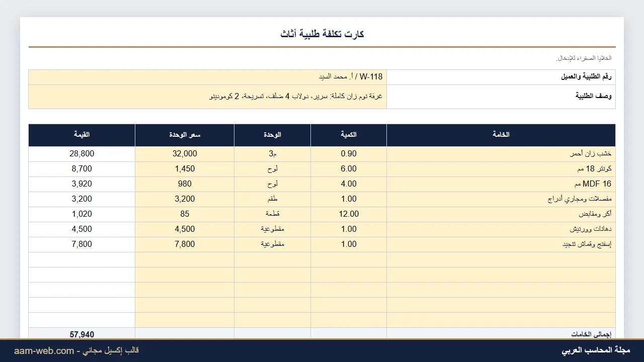This screenshot has height=362, width=644.
Task: Click the material cell 'إسفنج وقماش تنجيد'
Action: click(501, 244)
